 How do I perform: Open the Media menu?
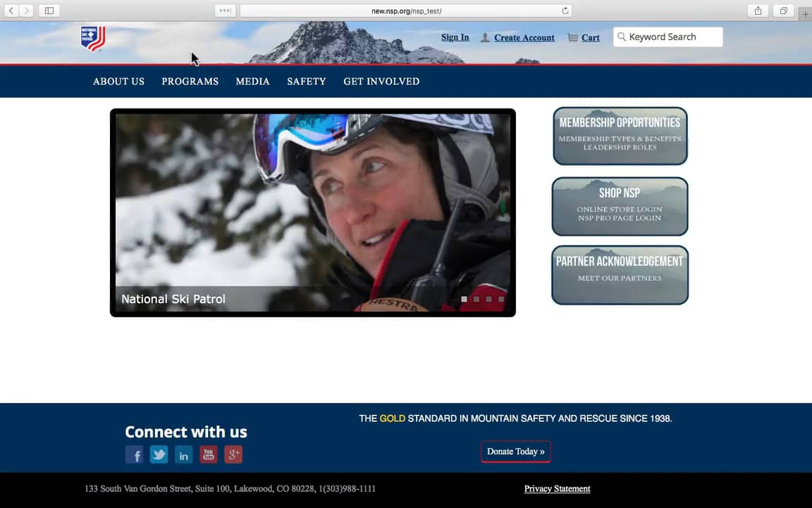(x=253, y=81)
